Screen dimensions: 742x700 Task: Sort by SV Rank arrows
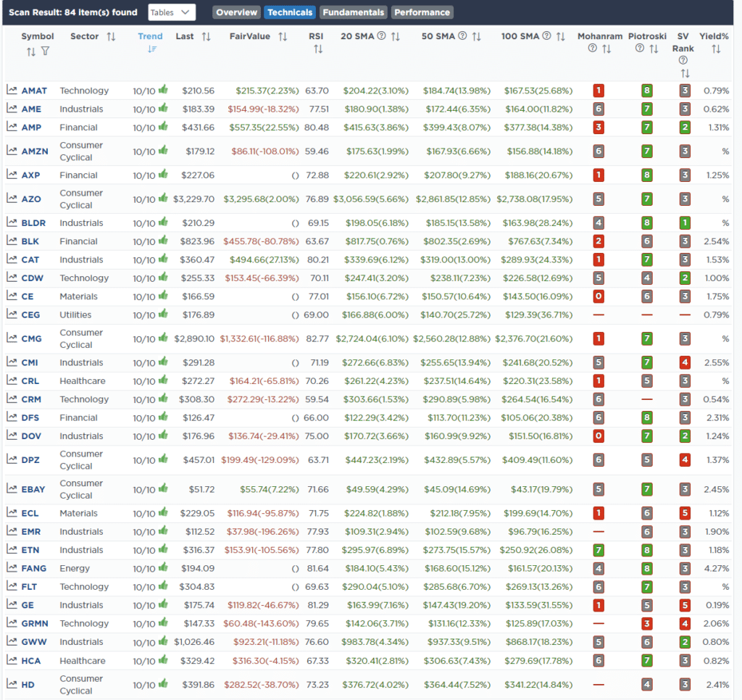point(685,73)
